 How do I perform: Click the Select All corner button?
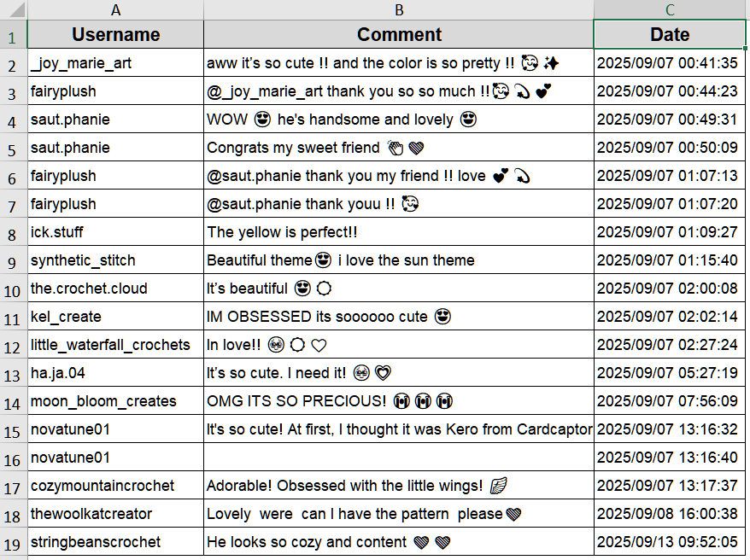(x=14, y=10)
